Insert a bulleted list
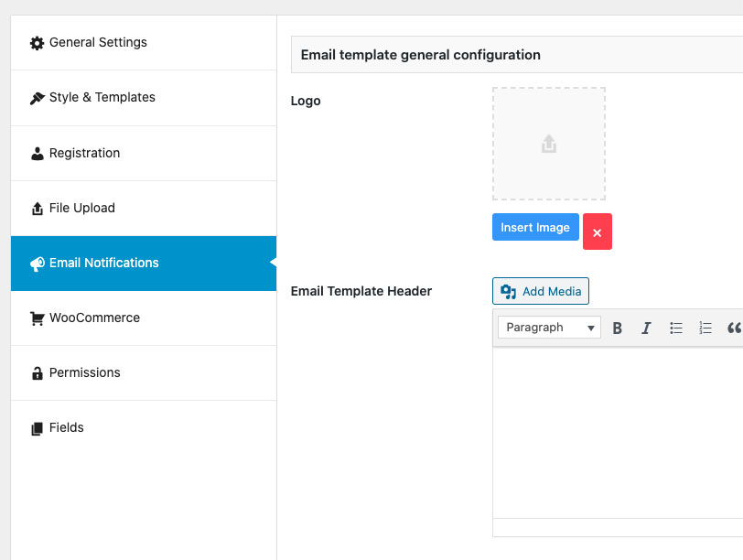Viewport: 743px width, 560px height. 676,328
